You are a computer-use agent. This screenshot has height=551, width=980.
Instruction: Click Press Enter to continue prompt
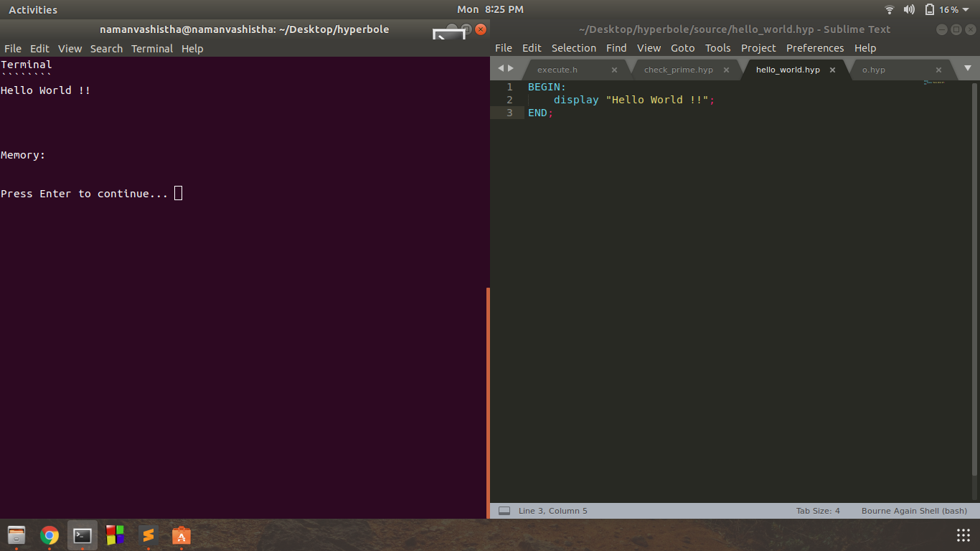(x=84, y=194)
